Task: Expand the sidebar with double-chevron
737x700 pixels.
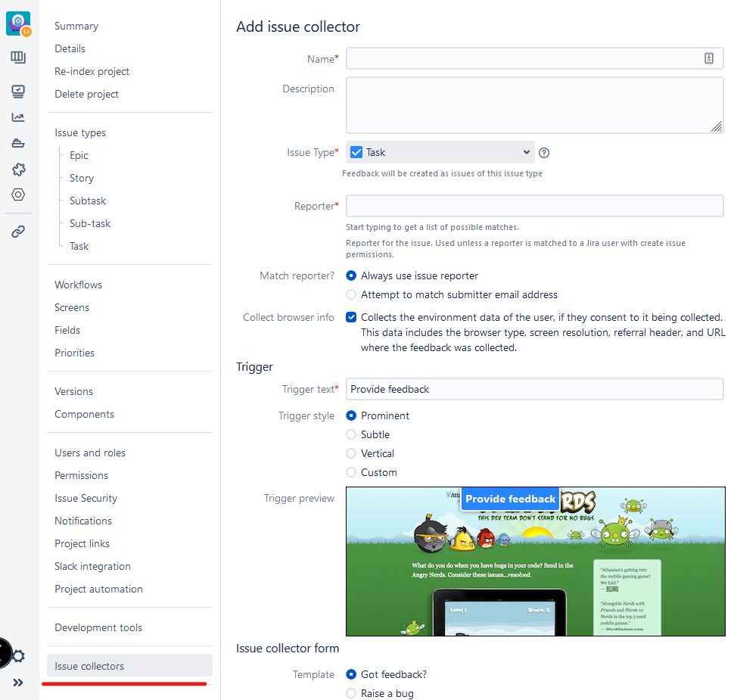Action: [18, 683]
